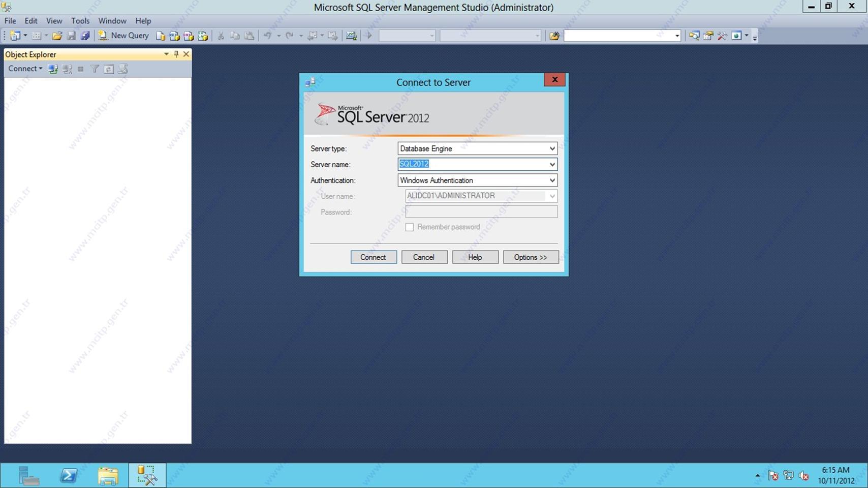The image size is (868, 488).
Task: Click the Connect button in dialog
Action: pos(374,257)
